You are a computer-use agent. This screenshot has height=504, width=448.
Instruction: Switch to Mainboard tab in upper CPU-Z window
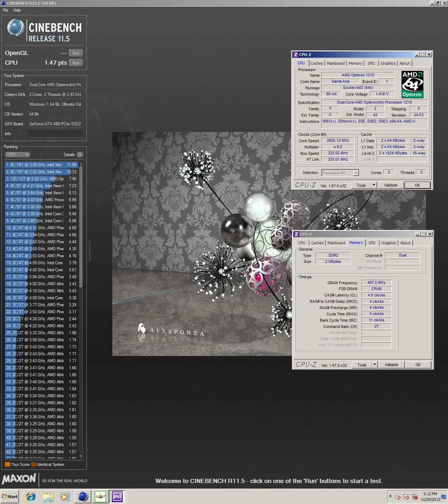[336, 63]
